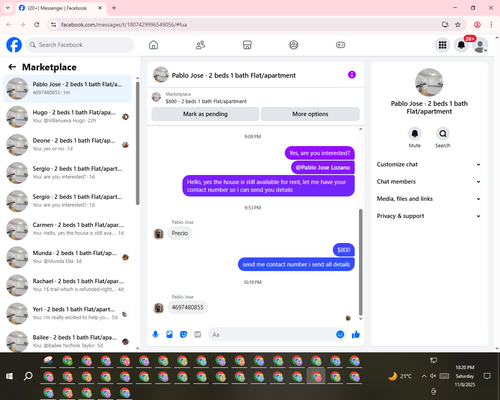Open conversation information purple icon
This screenshot has height=400, width=500.
coord(352,75)
